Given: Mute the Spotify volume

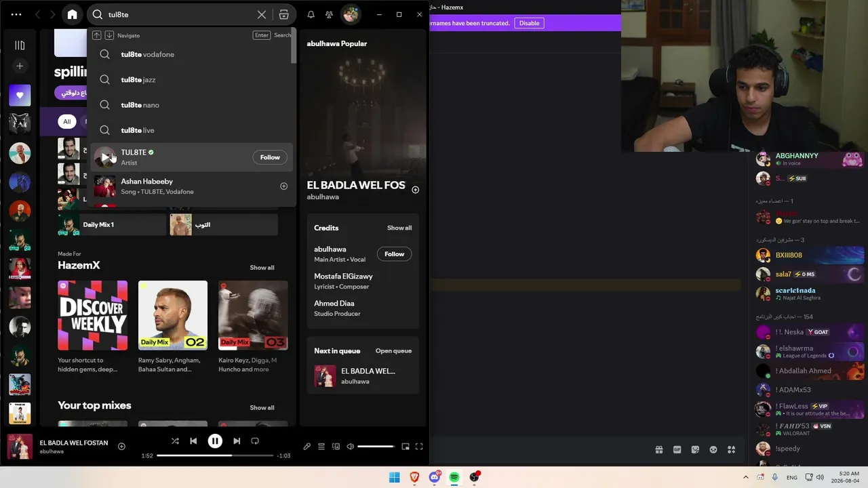Looking at the screenshot, I should (350, 447).
